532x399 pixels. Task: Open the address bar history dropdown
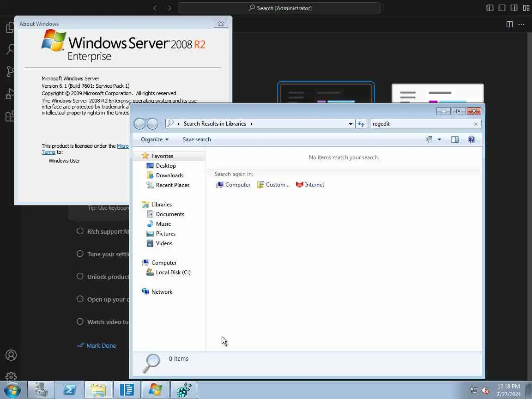[351, 124]
